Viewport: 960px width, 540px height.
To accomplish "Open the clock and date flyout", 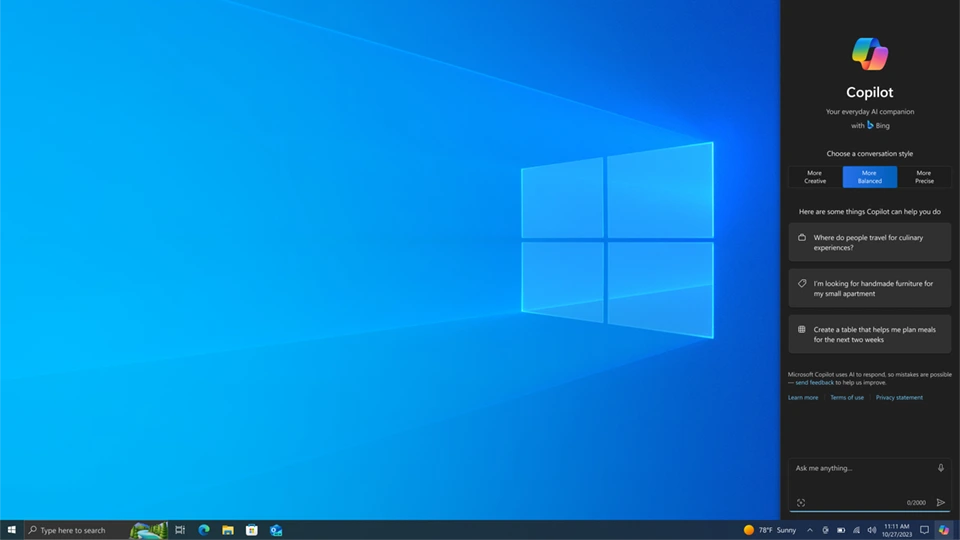I will click(897, 530).
